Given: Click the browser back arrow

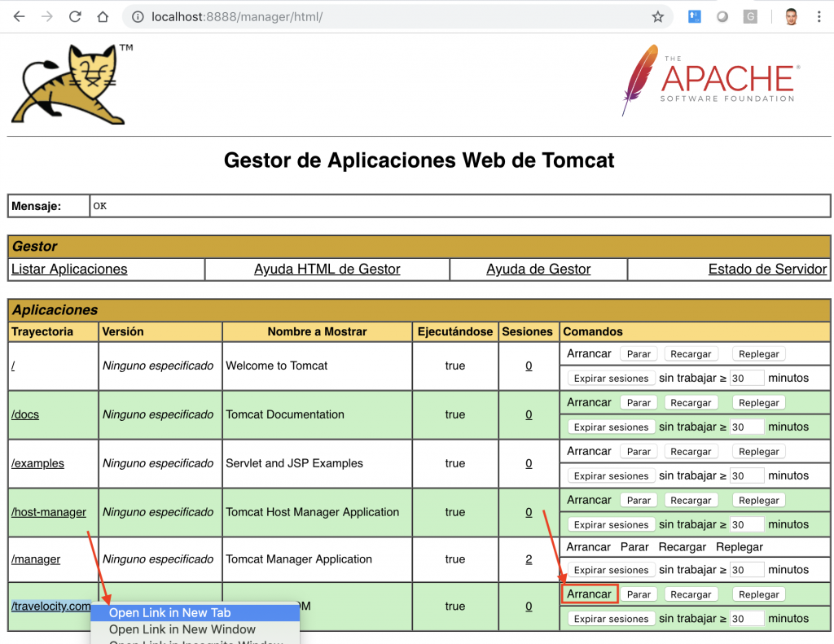Looking at the screenshot, I should pyautogui.click(x=19, y=16).
